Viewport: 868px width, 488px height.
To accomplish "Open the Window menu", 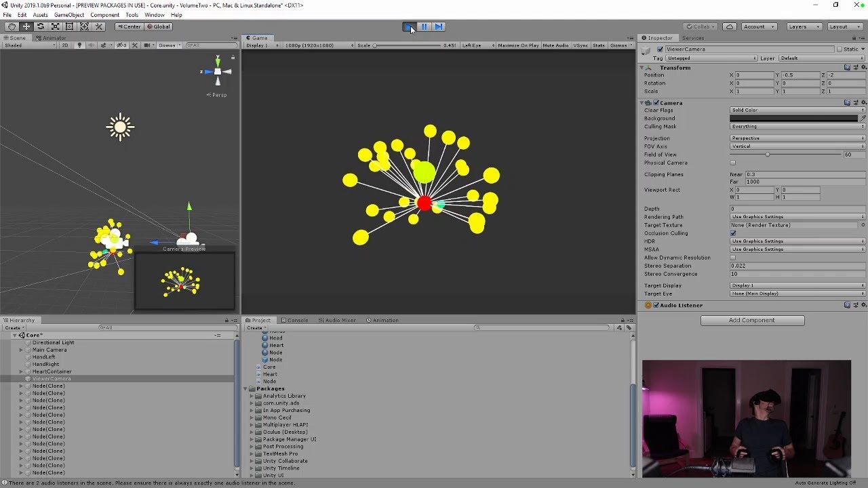I will 155,15.
